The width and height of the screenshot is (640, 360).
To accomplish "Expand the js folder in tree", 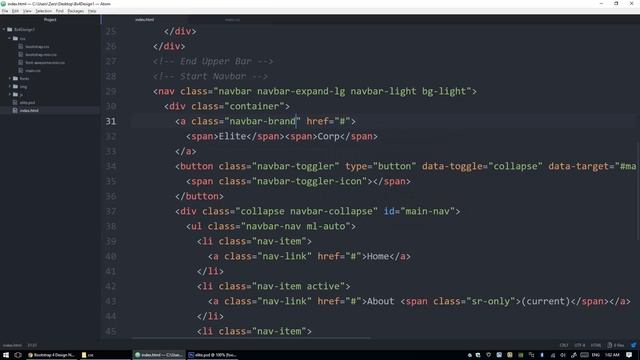I will click(x=9, y=94).
